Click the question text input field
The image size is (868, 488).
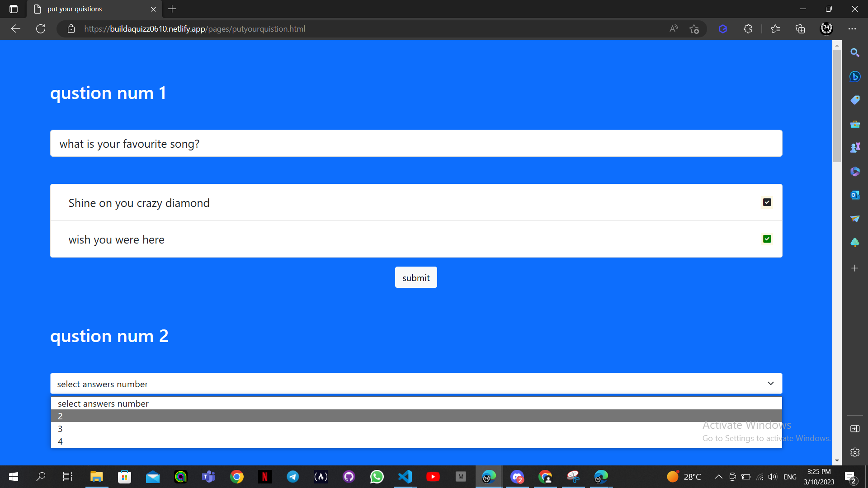click(416, 144)
